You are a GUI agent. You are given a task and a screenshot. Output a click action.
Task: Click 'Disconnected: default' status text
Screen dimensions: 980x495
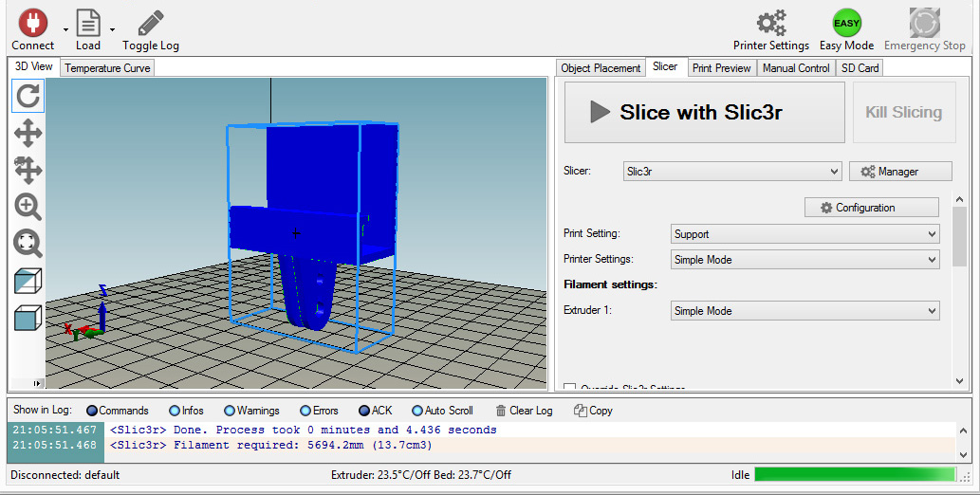[x=65, y=475]
